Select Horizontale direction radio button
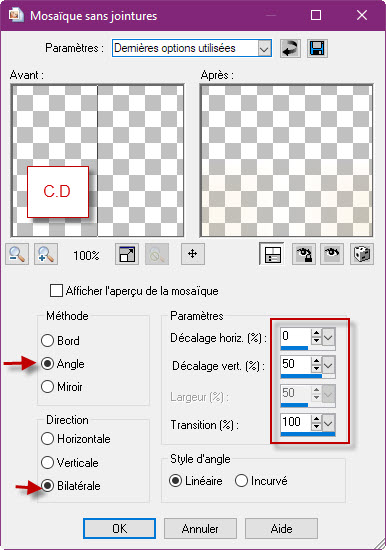Image resolution: width=386 pixels, height=550 pixels. pos(47,439)
